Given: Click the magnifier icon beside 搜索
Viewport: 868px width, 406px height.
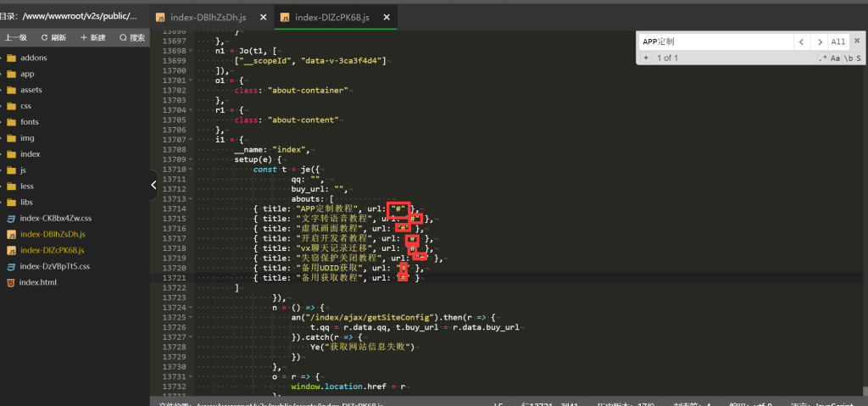Looking at the screenshot, I should click(x=123, y=37).
